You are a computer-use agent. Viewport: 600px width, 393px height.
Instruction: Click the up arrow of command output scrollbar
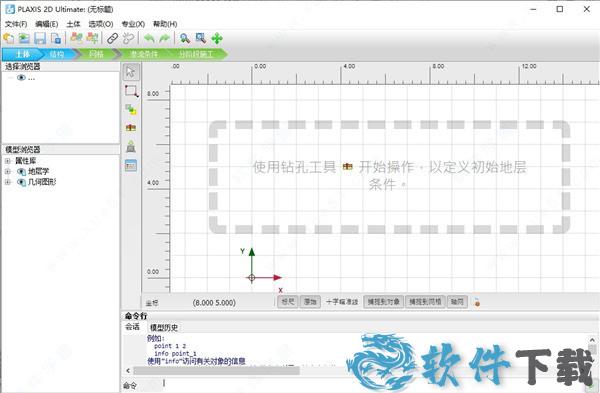click(592, 340)
